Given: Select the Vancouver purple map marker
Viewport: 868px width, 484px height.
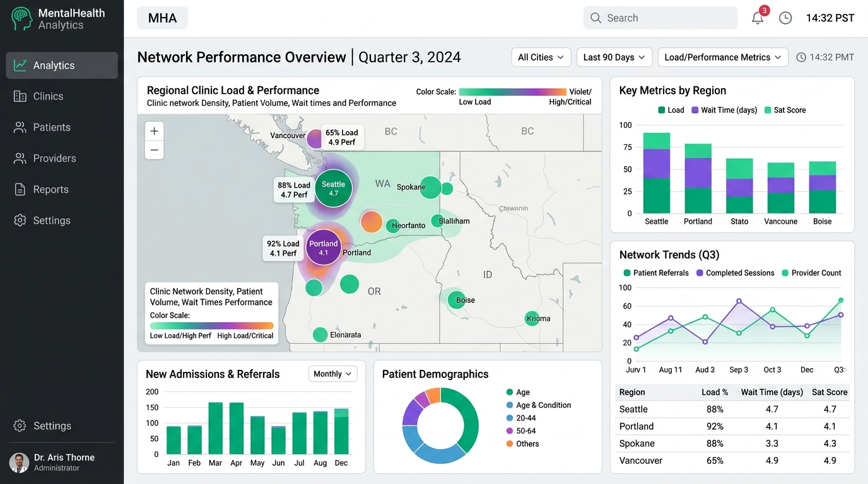Looking at the screenshot, I should [314, 138].
